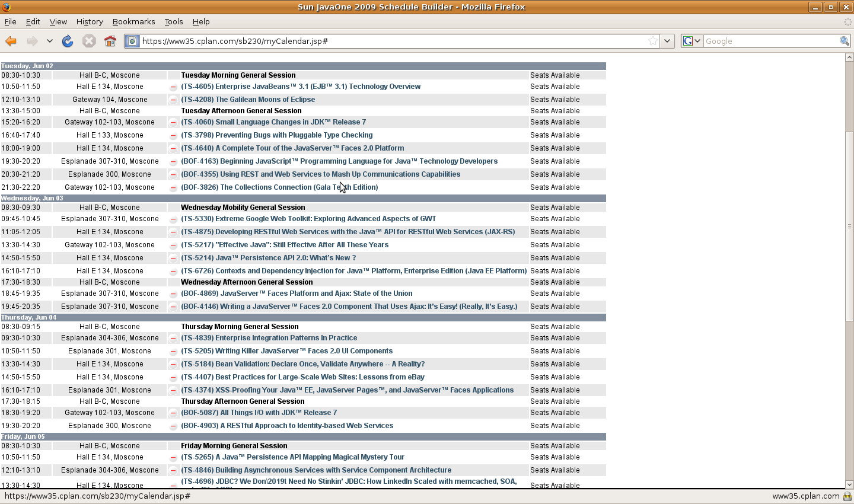Remove TS-3798 Preventing Bugs session
Viewport: 854px width, 504px height.
tap(173, 136)
